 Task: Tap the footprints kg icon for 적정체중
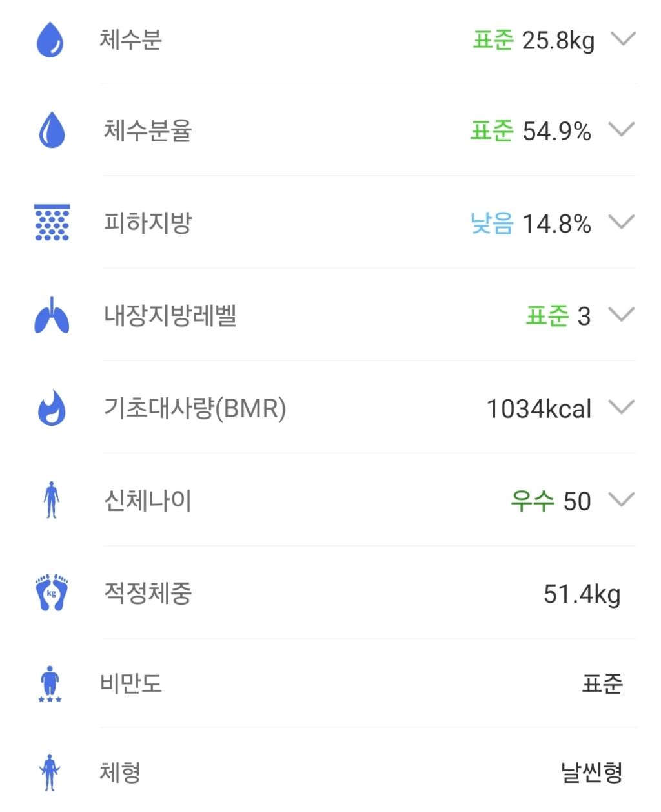52,592
